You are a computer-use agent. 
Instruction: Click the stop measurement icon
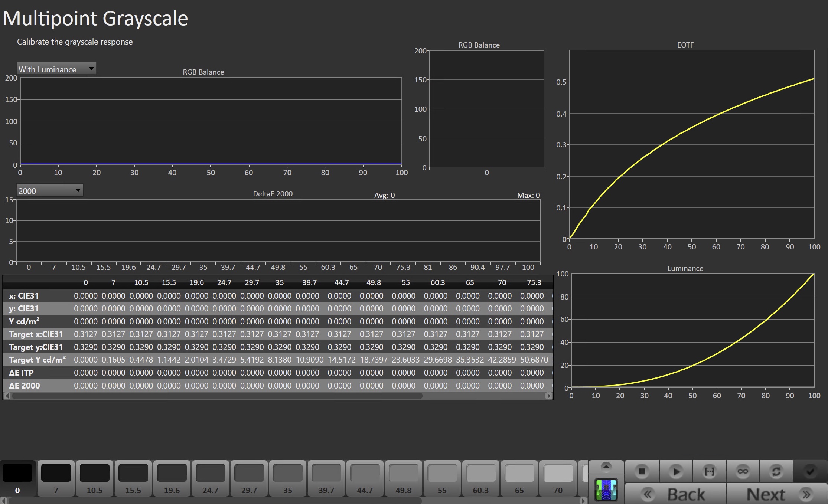642,471
